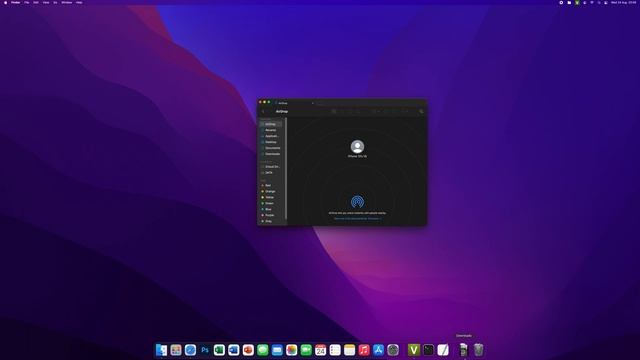Open the Downloads stack in the Dock
The image size is (640, 360).
pos(464,350)
